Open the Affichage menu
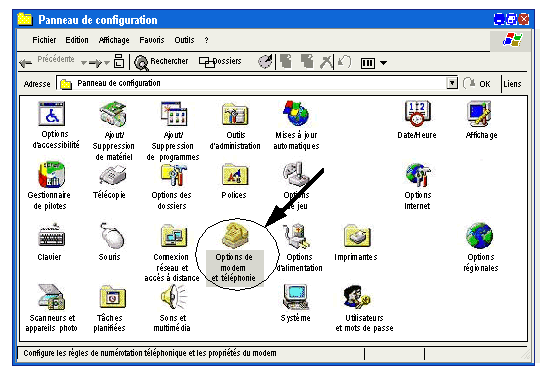Image resolution: width=552 pixels, height=372 pixels. point(114,40)
